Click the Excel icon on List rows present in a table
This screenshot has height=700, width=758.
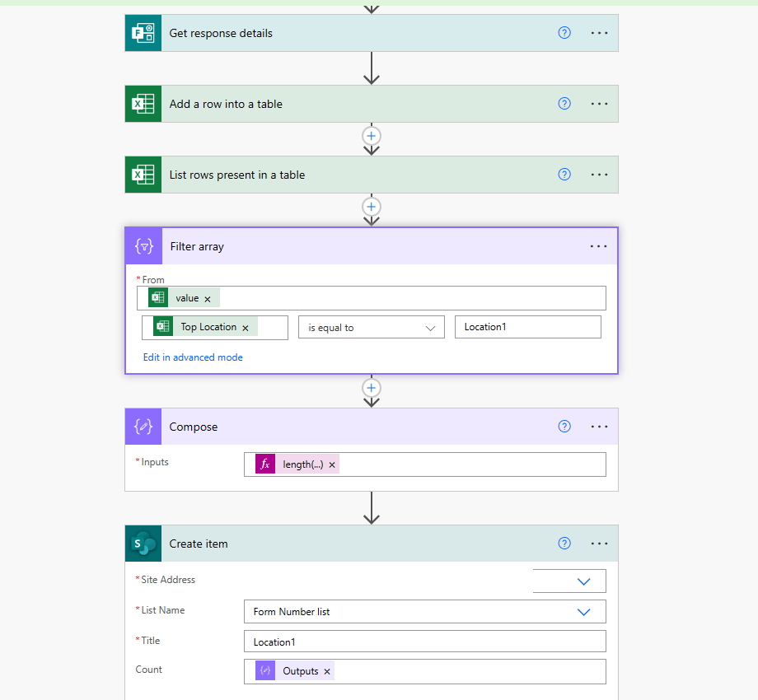point(143,174)
